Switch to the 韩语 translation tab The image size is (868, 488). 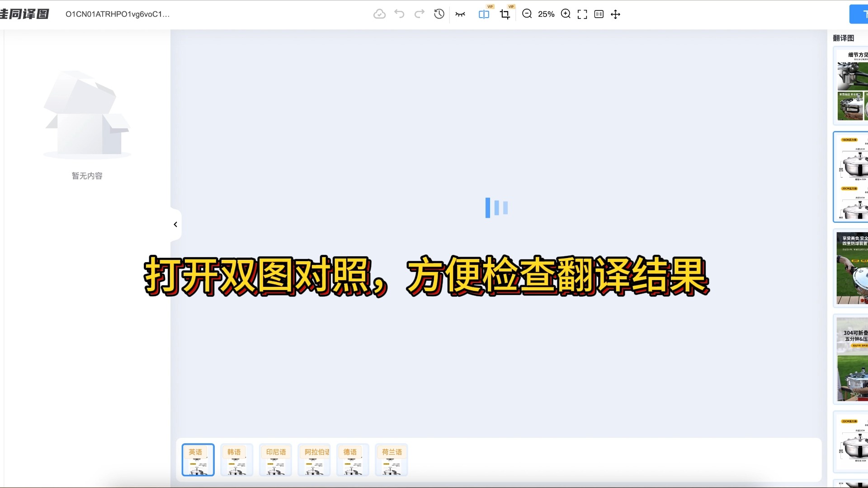(236, 460)
